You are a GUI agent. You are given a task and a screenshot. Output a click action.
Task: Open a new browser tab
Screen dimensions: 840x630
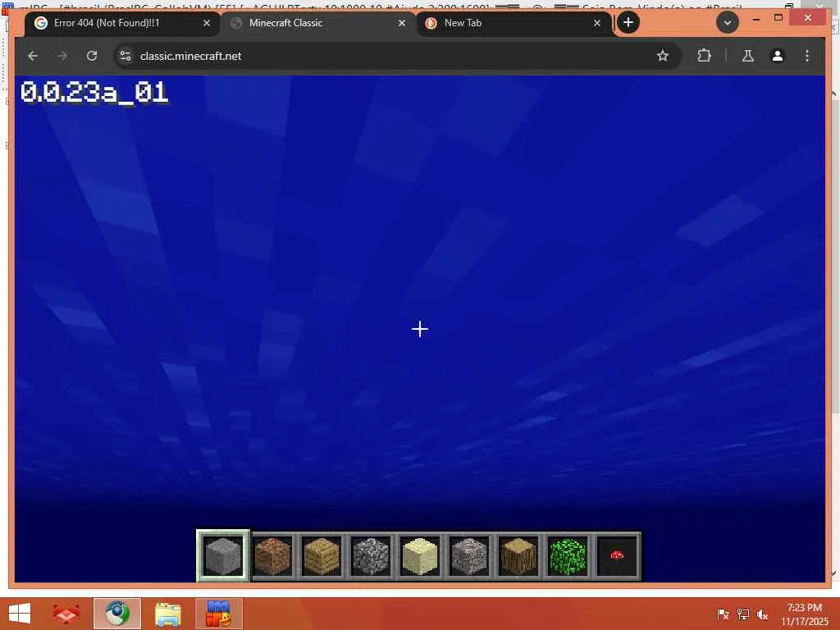pos(628,22)
